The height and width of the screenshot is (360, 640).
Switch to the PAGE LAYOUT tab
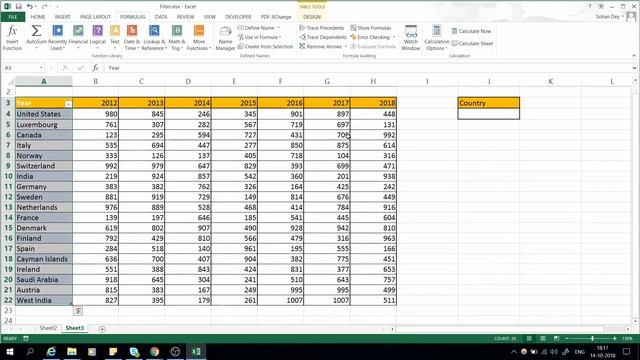click(x=95, y=17)
